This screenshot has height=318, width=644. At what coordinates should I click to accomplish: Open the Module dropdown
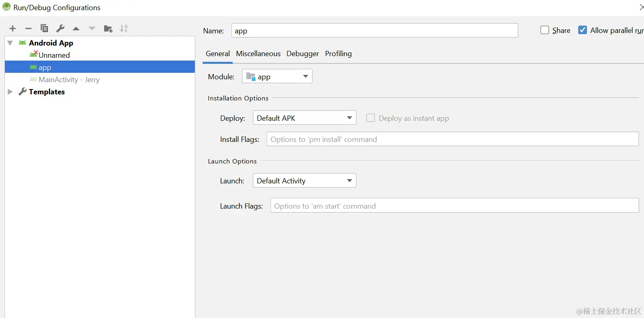277,76
